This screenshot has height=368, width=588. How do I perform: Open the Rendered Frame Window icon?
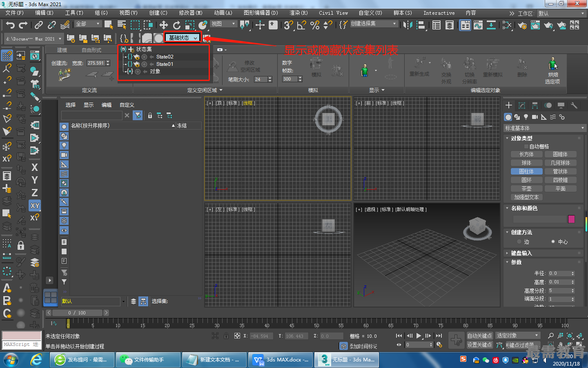click(535, 25)
